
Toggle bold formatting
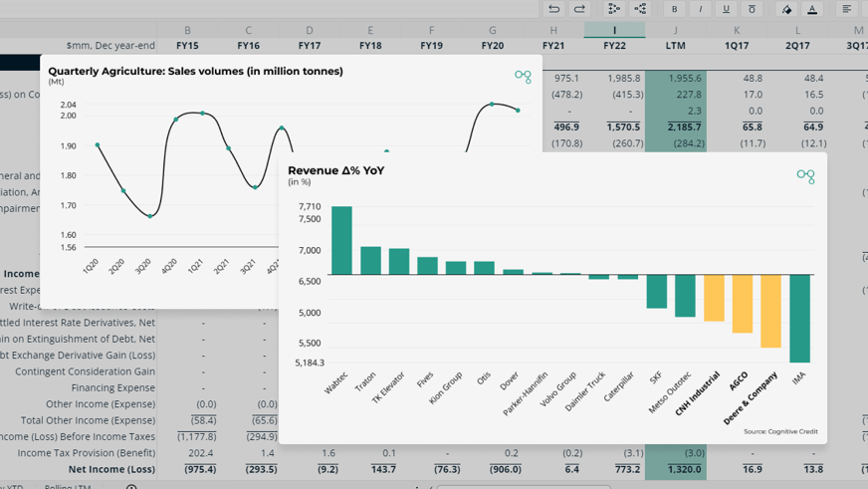(x=674, y=9)
